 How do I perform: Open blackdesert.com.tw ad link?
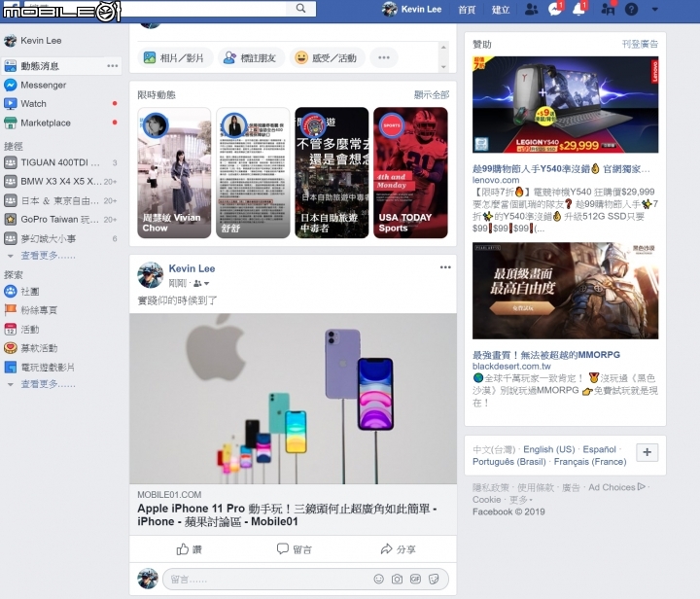tap(511, 366)
